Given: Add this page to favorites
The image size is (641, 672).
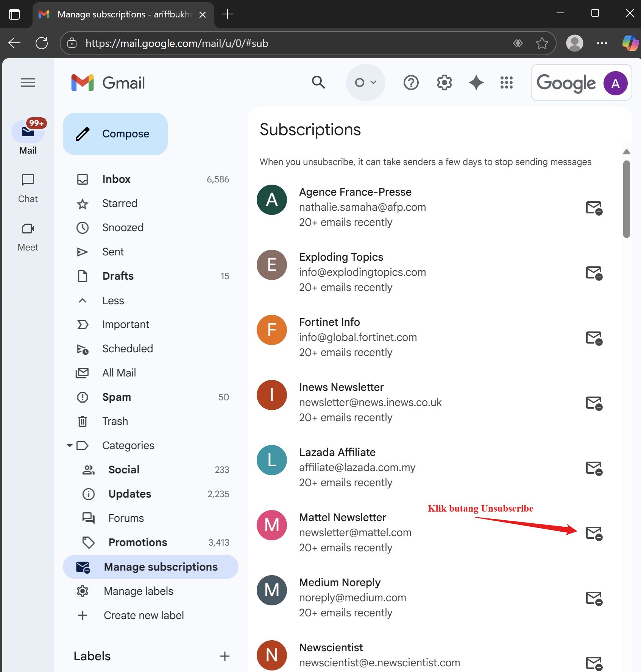Looking at the screenshot, I should pyautogui.click(x=542, y=43).
